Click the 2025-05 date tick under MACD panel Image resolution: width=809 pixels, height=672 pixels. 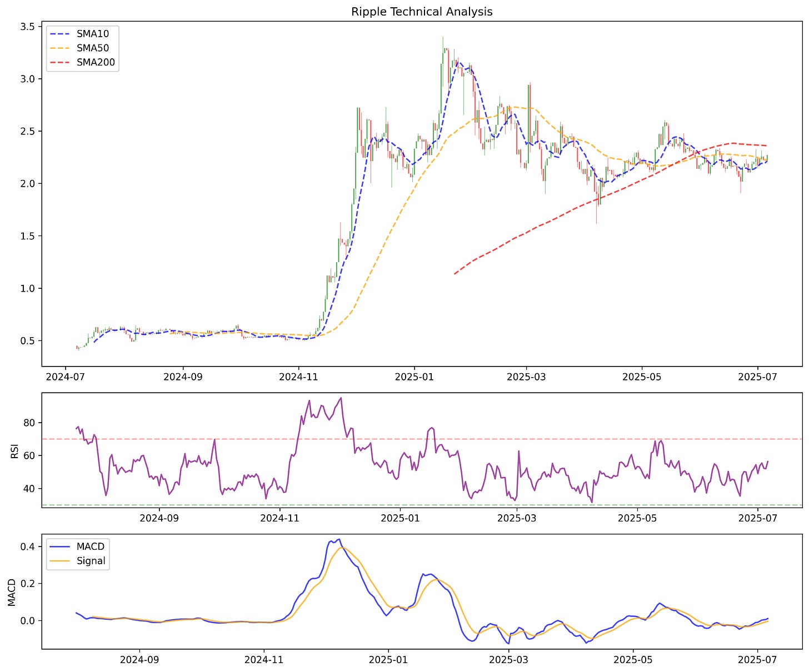point(633,659)
